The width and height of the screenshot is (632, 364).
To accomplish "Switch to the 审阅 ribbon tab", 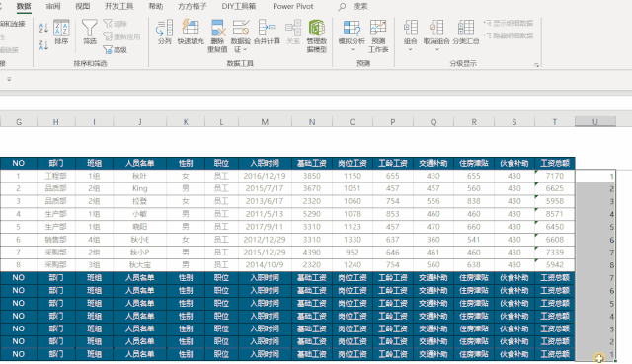I will (x=53, y=7).
